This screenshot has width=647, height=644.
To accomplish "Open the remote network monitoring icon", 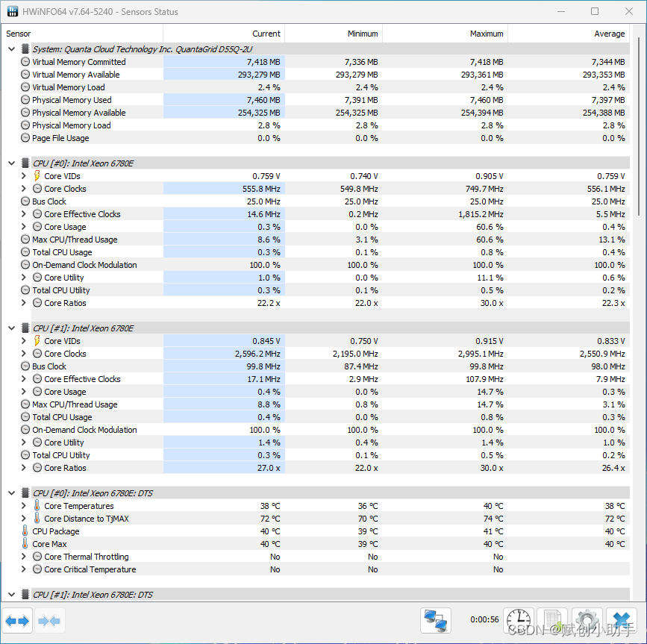I will coord(436,620).
